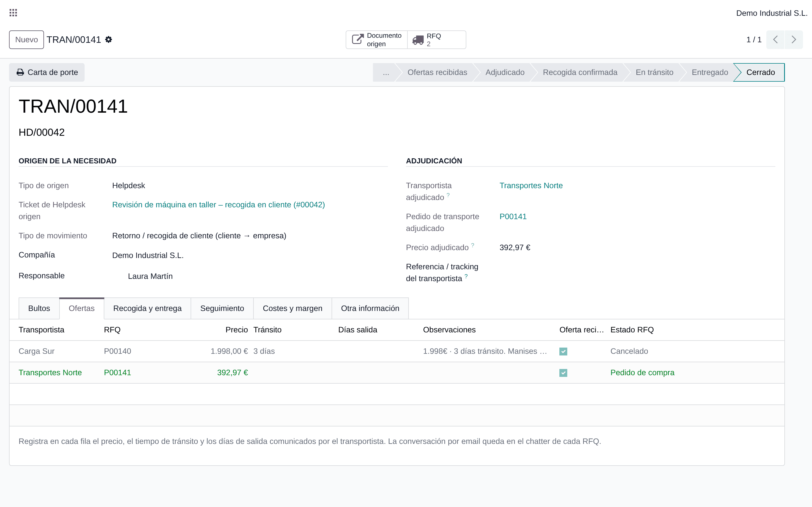This screenshot has height=507, width=812.
Task: Open Documento origen via its arrow icon
Action: coord(358,39)
